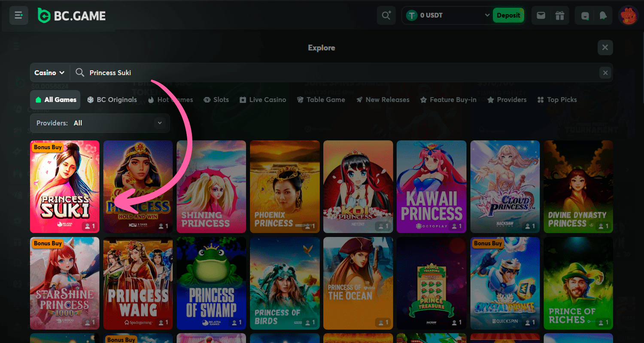Click the player count icon on Kawaii Princess
Image resolution: width=644 pixels, height=343 pixels.
pos(453,226)
